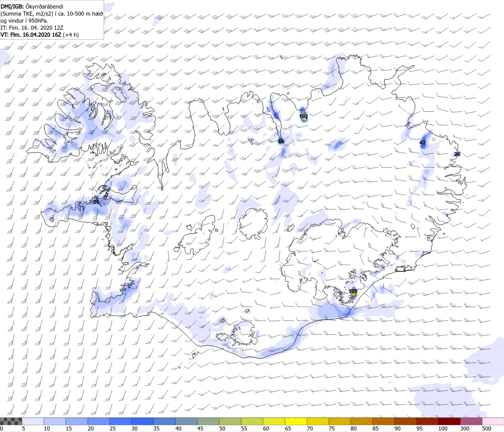Click the 100 TKE value label
Screen dimensions: 504x432
[x=353, y=291]
